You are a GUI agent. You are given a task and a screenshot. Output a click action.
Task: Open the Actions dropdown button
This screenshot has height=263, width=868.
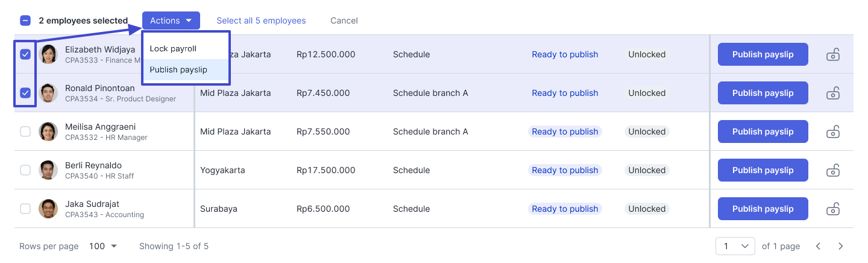pos(171,21)
